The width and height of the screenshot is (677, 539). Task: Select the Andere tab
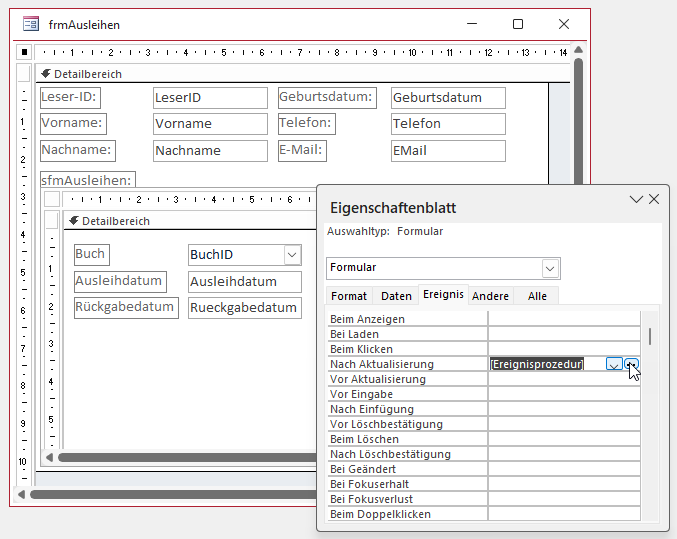click(x=490, y=296)
